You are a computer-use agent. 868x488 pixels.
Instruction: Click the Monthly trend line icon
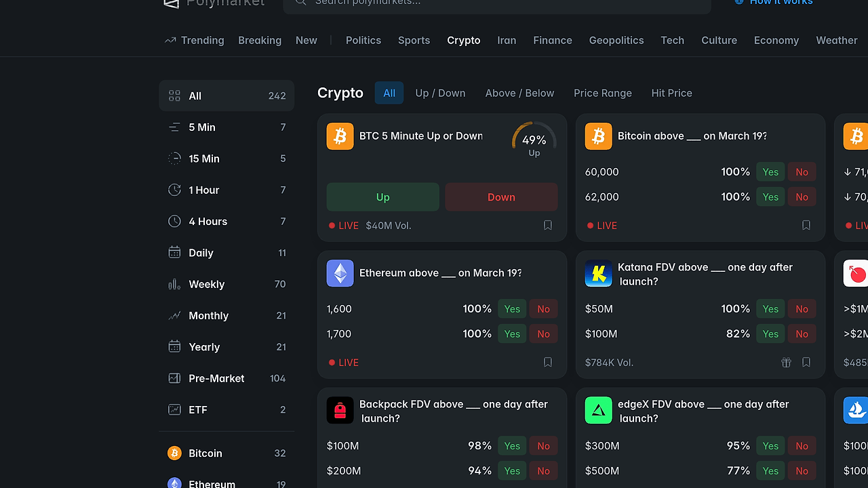click(x=174, y=315)
